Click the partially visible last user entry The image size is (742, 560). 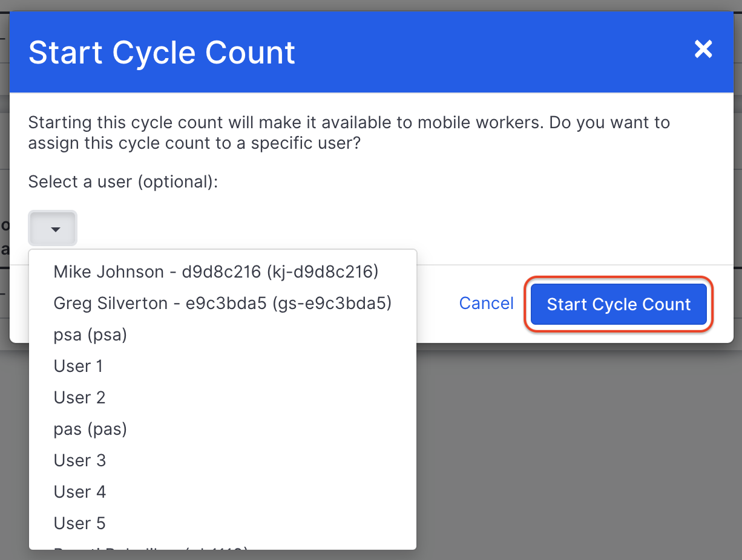(x=151, y=547)
